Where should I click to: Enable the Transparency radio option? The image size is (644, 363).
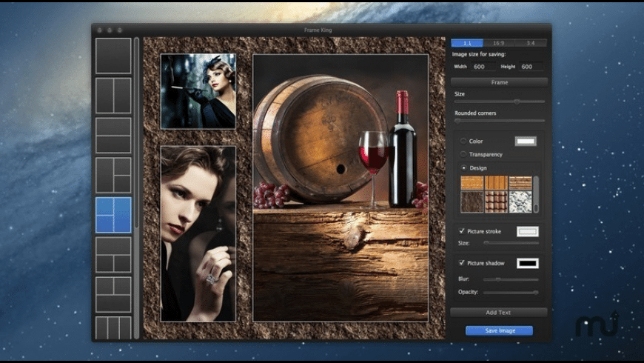point(463,154)
